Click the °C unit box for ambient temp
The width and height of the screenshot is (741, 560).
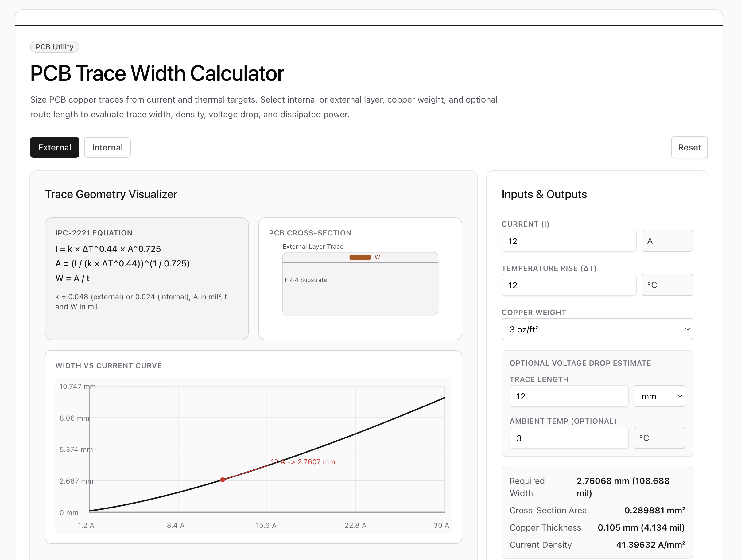pyautogui.click(x=659, y=438)
